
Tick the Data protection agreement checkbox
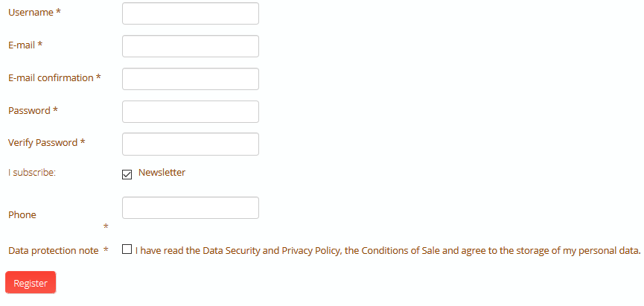coord(127,250)
